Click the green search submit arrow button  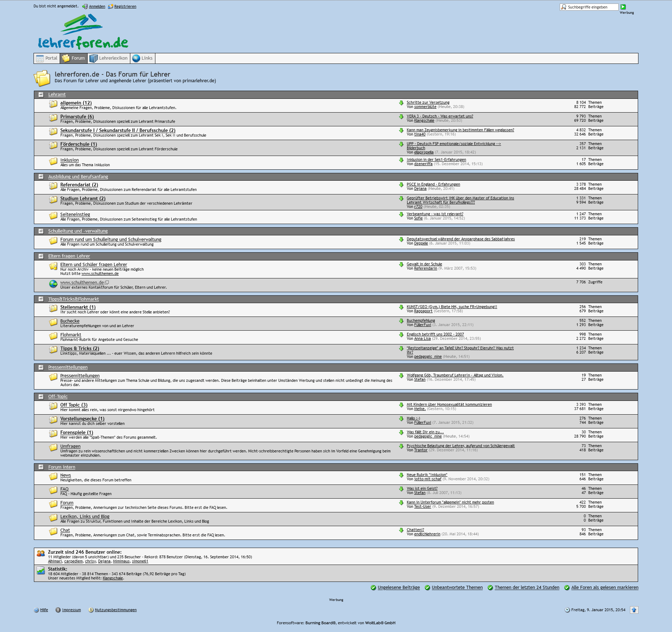pyautogui.click(x=623, y=7)
